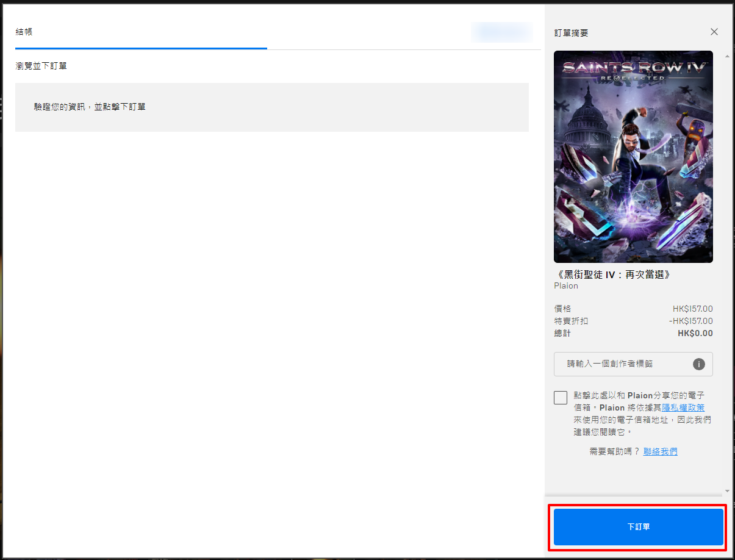Click the blurred account name box at the top
Screen dimensions: 735x560
pyautogui.click(x=502, y=32)
